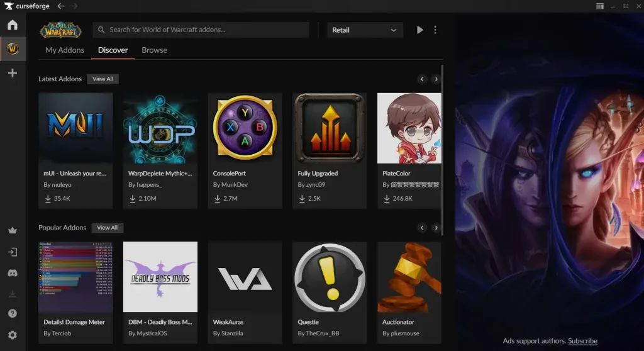Click the ConsolePort title text

[229, 174]
